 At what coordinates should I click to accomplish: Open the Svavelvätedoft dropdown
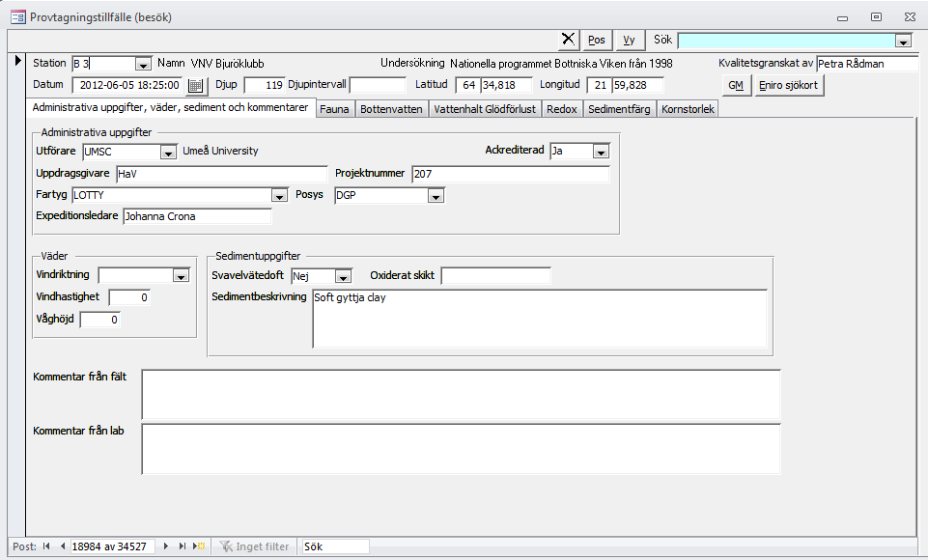(343, 276)
